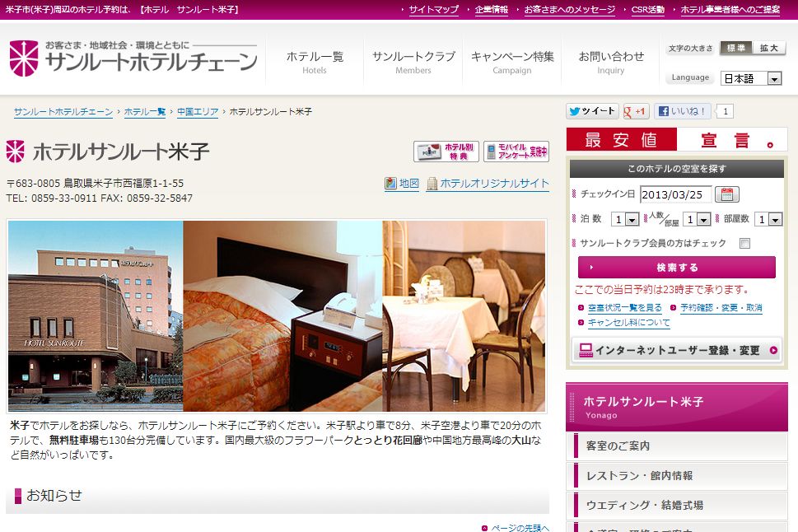This screenshot has width=798, height=532.
Task: Click the hotel exterior photo
Action: tap(96, 315)
